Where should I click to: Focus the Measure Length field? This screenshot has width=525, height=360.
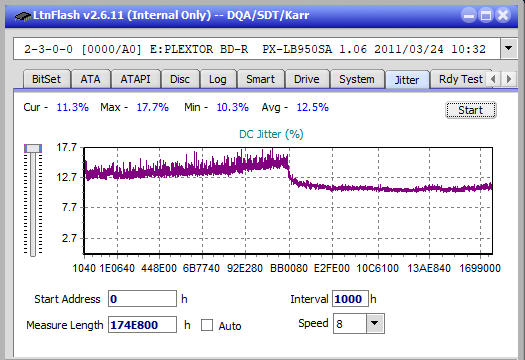pos(142,325)
